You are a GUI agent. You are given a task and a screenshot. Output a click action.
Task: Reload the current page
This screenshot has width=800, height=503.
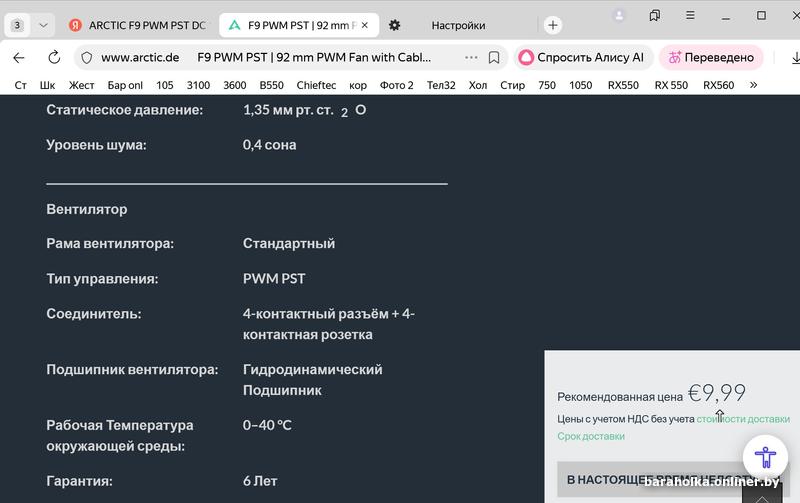point(54,58)
